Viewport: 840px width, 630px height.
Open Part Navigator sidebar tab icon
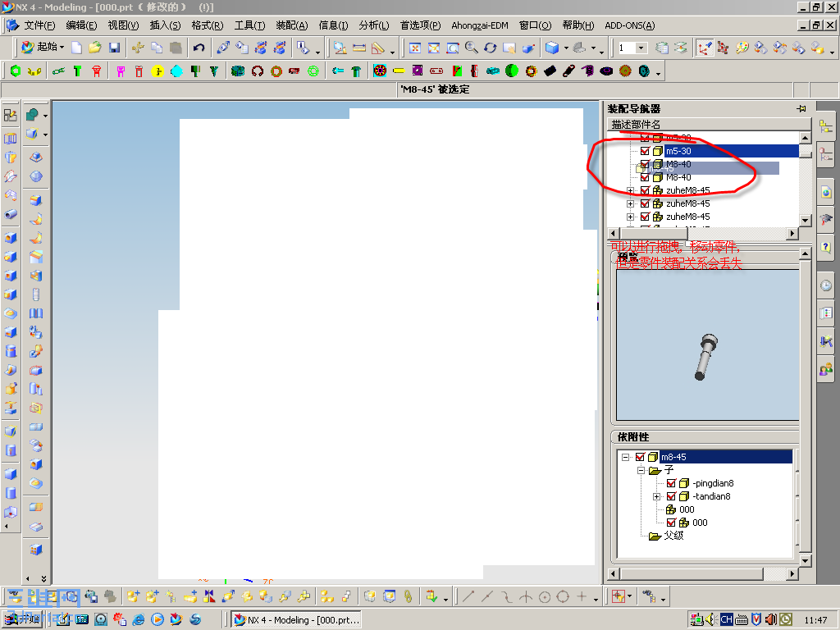coord(826,153)
